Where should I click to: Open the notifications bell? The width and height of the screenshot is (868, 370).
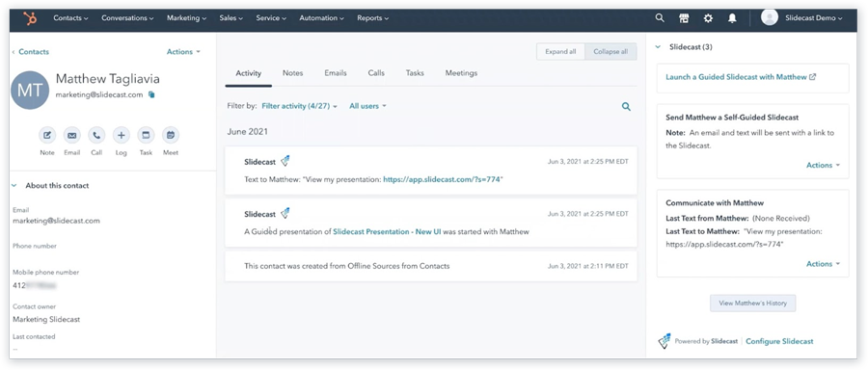732,18
